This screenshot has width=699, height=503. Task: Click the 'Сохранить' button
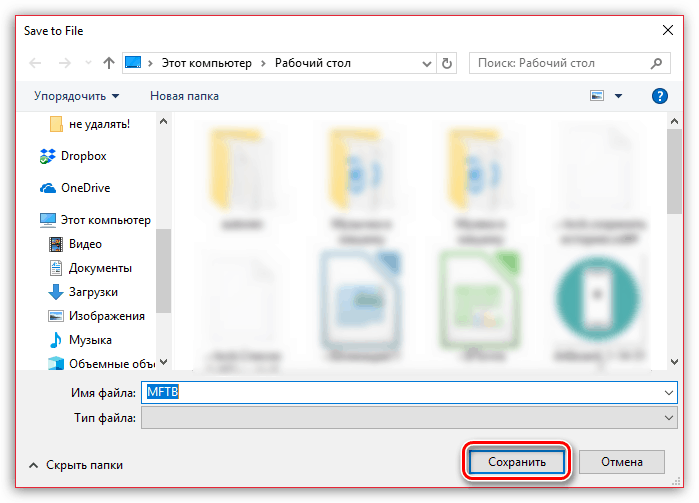point(517,462)
